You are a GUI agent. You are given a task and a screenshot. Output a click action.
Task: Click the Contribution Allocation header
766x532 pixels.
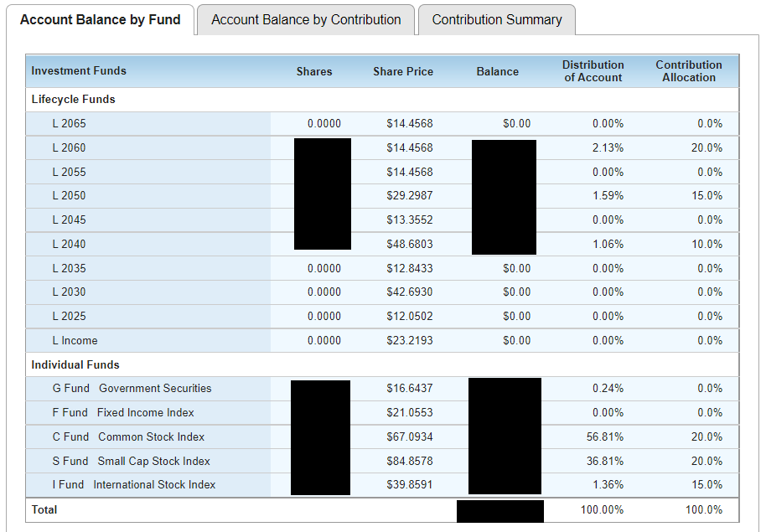click(689, 71)
